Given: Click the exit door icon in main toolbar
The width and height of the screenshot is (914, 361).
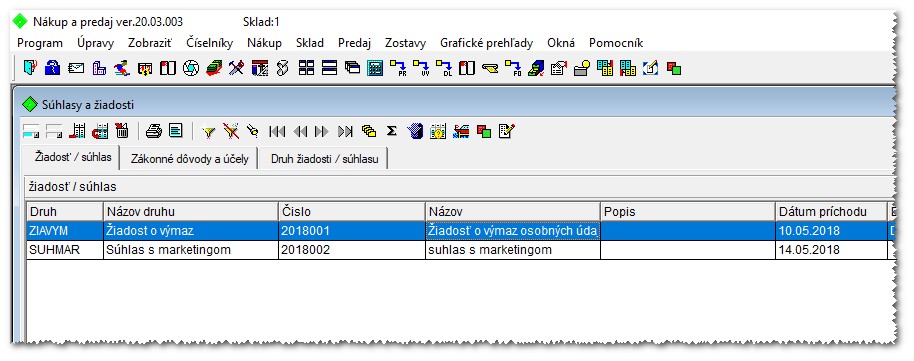Looking at the screenshot, I should (x=30, y=68).
